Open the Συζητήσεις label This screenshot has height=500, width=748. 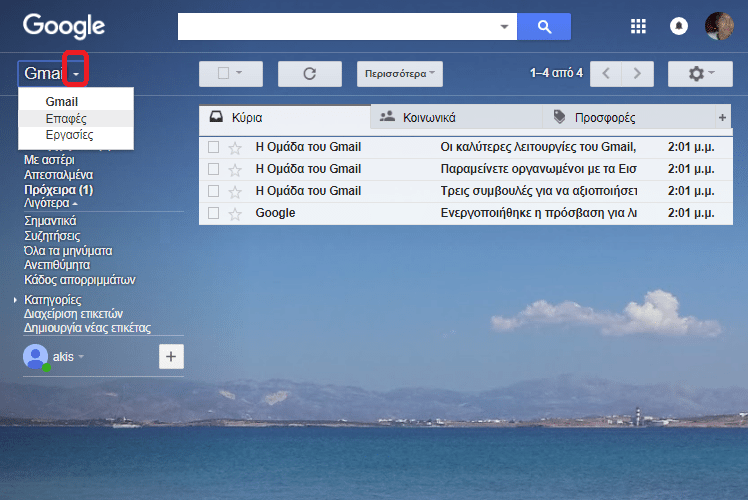(x=52, y=236)
